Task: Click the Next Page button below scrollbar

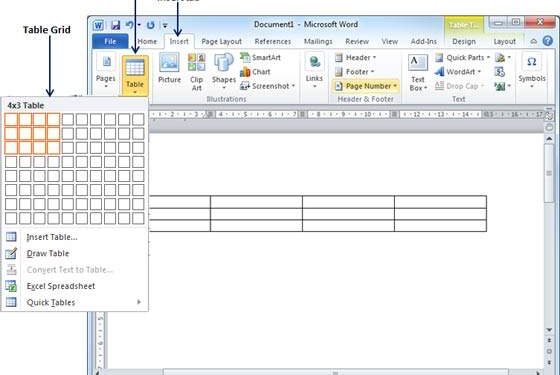Action: [x=549, y=363]
